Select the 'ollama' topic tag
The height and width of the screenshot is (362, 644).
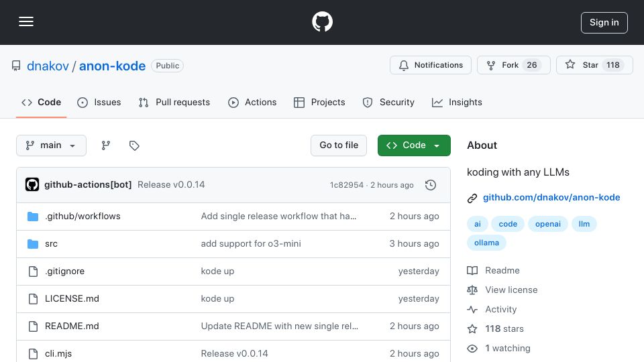pyautogui.click(x=486, y=243)
